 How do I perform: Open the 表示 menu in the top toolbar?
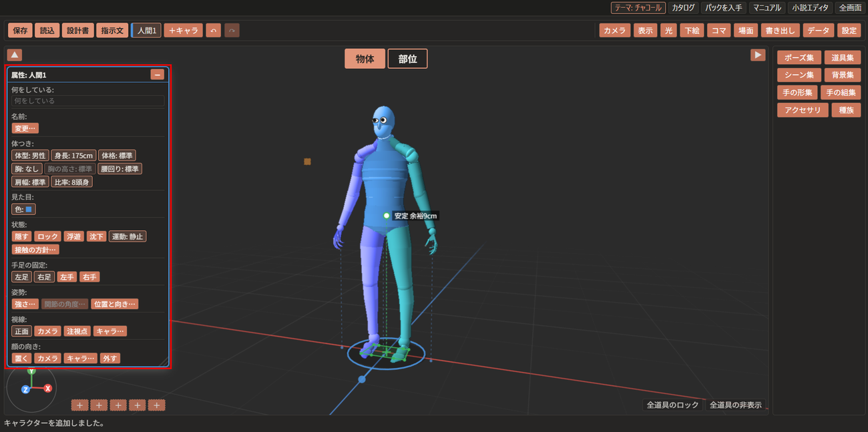[x=645, y=30]
